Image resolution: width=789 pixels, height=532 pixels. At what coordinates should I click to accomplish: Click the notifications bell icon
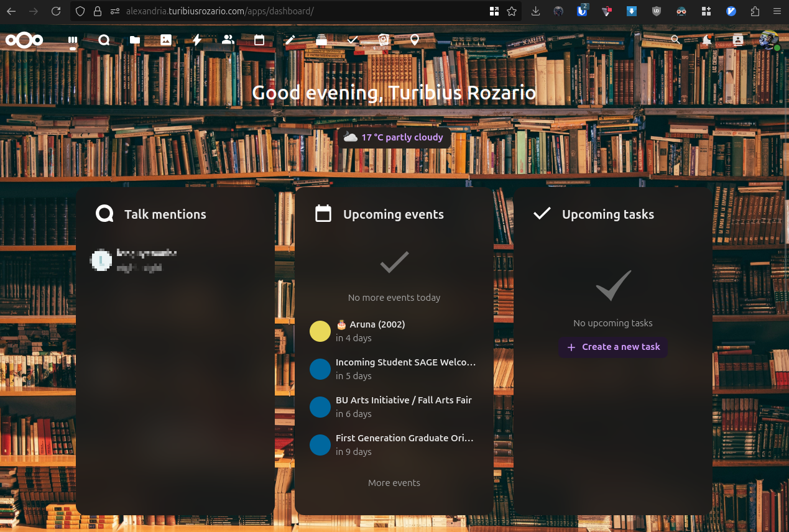(x=707, y=40)
